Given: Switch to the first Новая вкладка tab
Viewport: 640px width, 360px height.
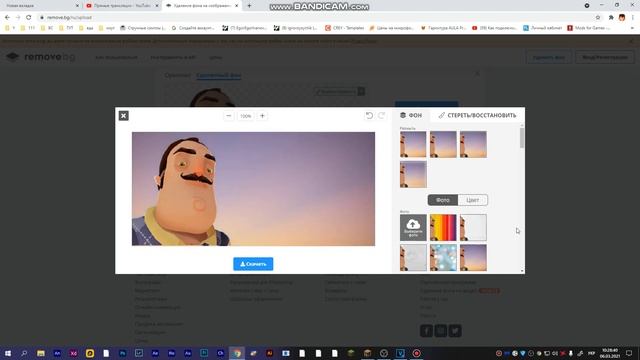Looking at the screenshot, I should tap(40, 6).
